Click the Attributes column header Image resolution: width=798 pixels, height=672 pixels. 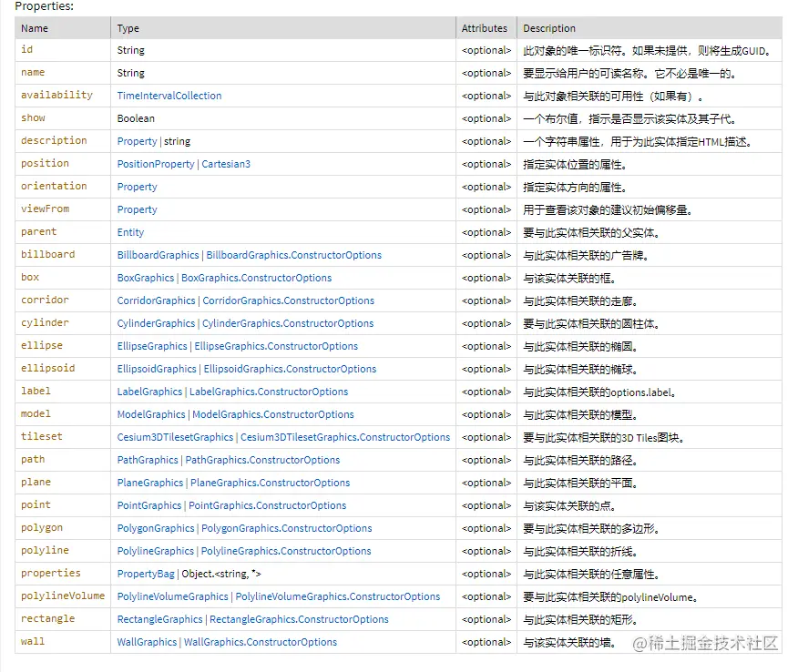tap(485, 28)
